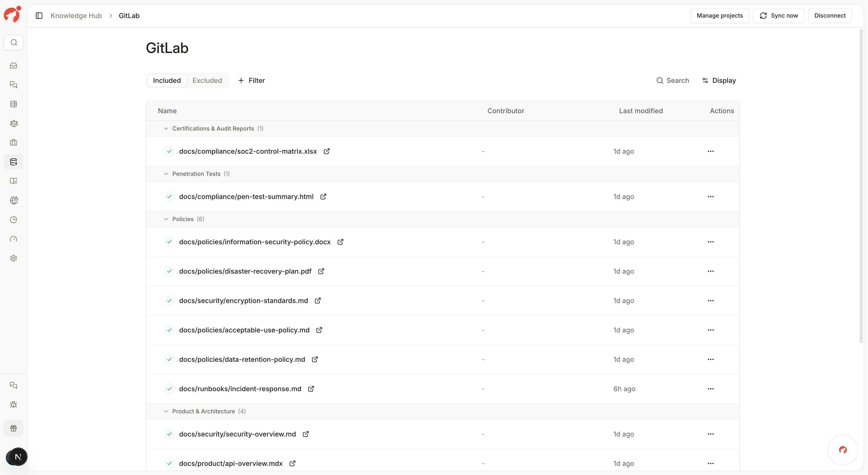Toggle the checkmark for data-retention-policy.md
Image resolution: width=868 pixels, height=475 pixels.
click(x=170, y=359)
